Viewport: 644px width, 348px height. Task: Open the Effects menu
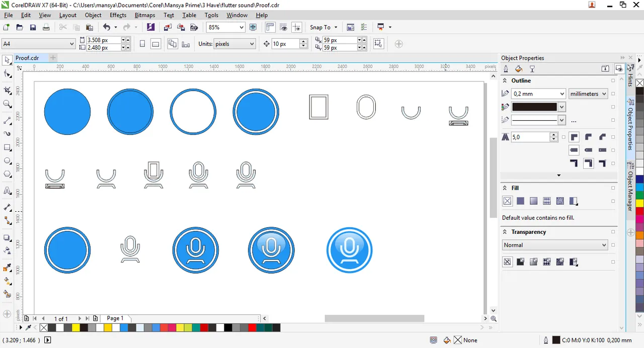[x=118, y=15]
